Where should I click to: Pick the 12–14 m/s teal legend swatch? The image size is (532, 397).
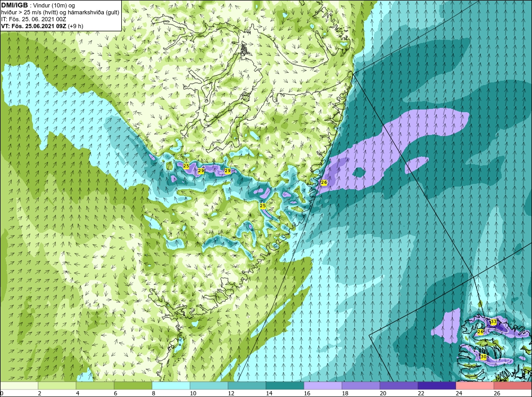(247, 385)
